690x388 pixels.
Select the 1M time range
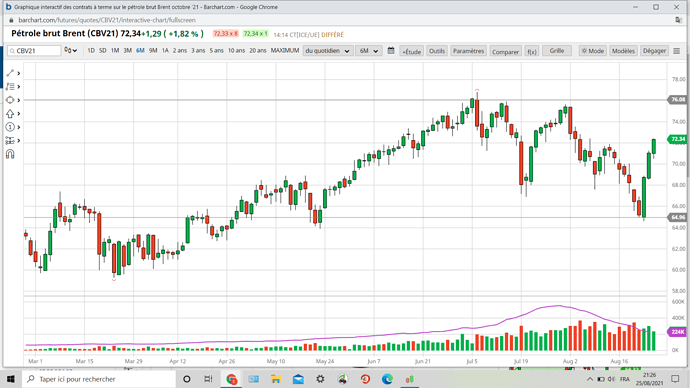tap(115, 51)
